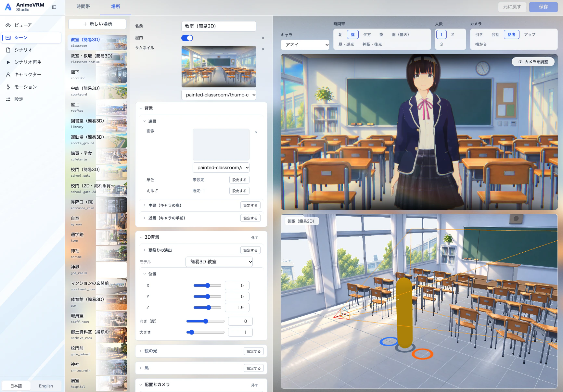Open the モーション motion icon
563x392 pixels.
[8, 87]
